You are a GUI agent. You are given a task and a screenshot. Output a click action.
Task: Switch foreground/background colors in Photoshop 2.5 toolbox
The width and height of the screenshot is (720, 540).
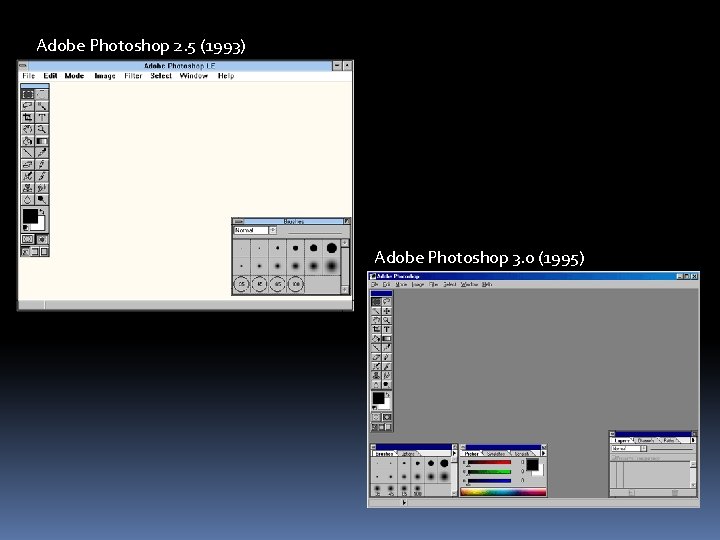42,212
